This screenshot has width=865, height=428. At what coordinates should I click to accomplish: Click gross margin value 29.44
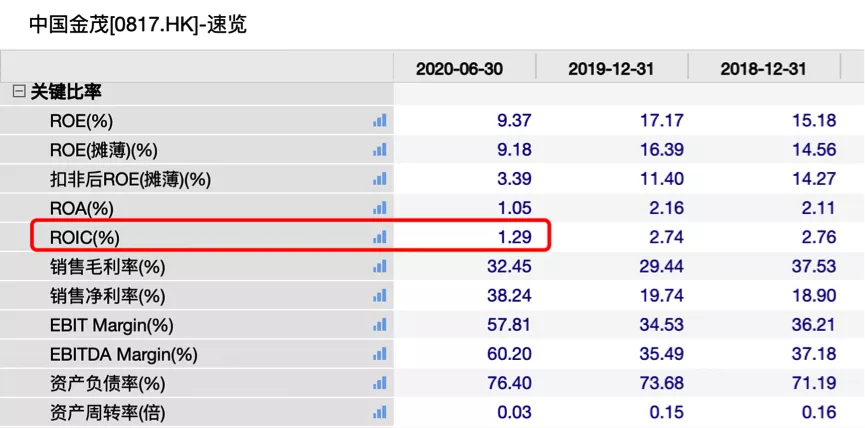[660, 267]
